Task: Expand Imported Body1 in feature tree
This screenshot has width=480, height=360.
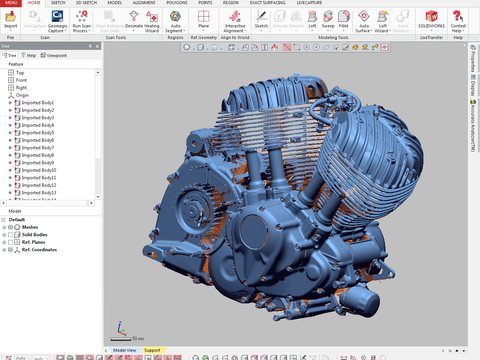Action: tap(10, 103)
